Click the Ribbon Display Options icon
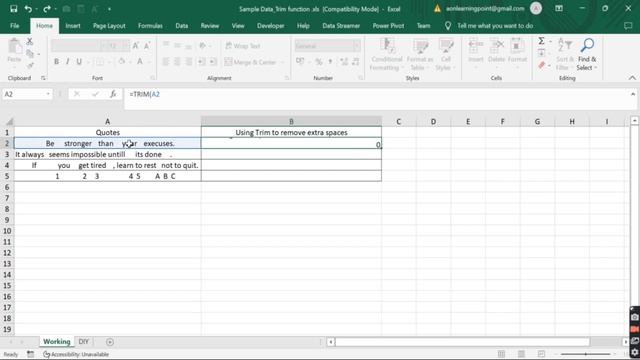 click(x=559, y=9)
